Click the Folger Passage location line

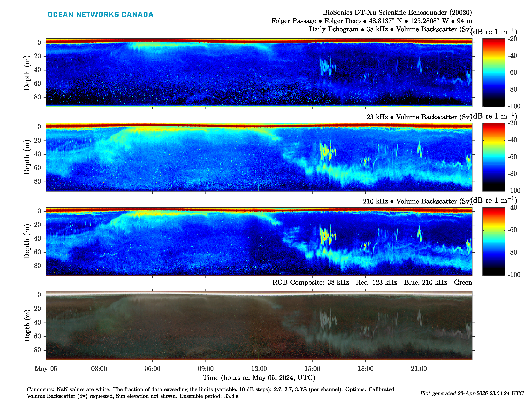pos(371,21)
